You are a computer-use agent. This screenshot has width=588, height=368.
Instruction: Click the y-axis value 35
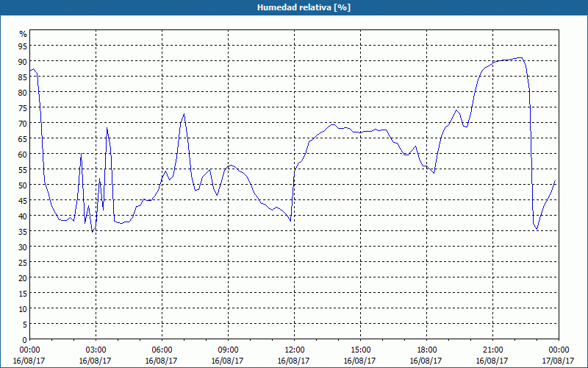click(x=23, y=231)
